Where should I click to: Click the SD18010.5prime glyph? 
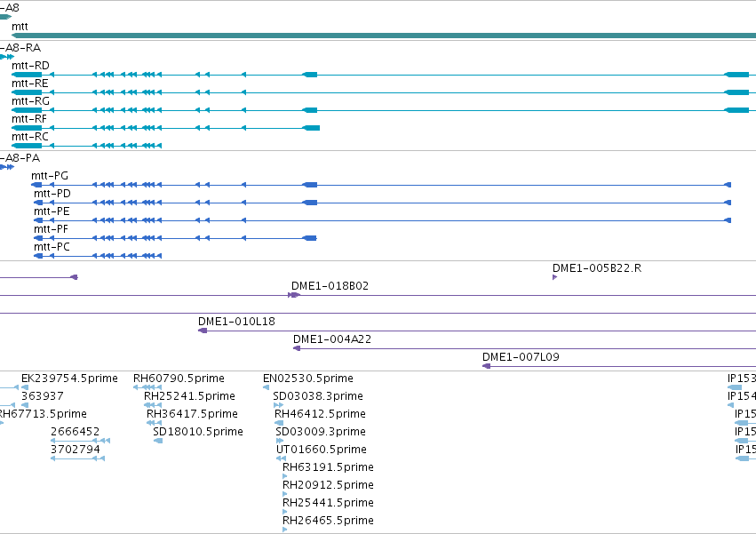[x=157, y=441]
